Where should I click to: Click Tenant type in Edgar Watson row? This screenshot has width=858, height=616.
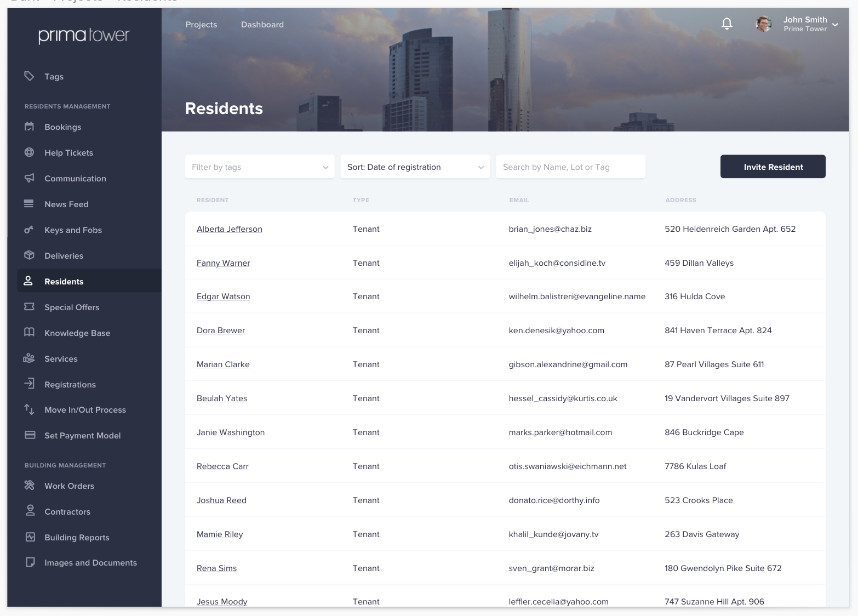tap(366, 296)
